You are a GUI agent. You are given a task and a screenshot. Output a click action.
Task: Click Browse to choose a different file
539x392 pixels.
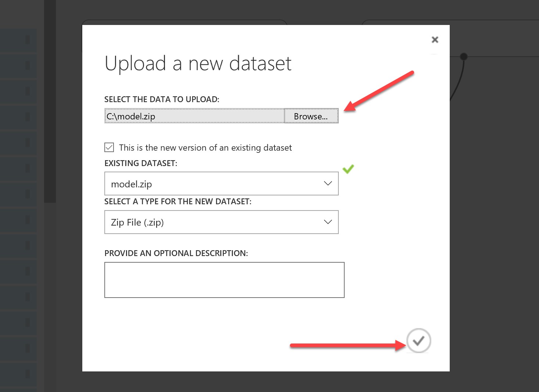tap(311, 116)
